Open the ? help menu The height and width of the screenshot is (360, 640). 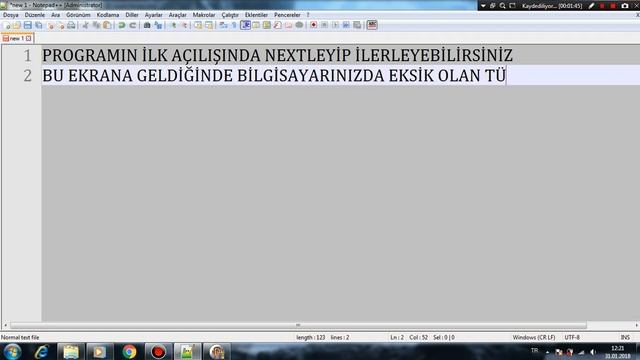click(308, 15)
